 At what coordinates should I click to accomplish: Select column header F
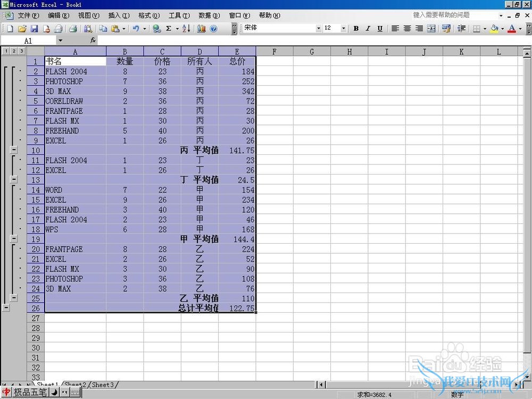(x=274, y=52)
